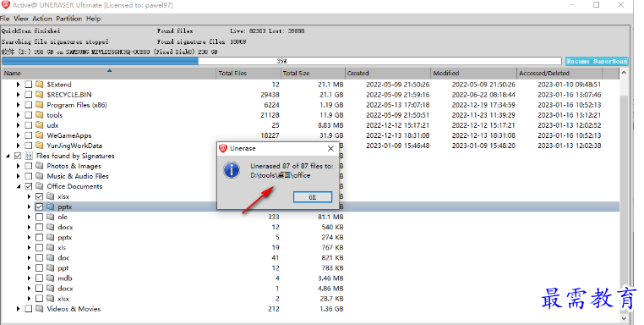Collapse the Office Documents node
Screen dimensions: 644x325
[x=19, y=186]
